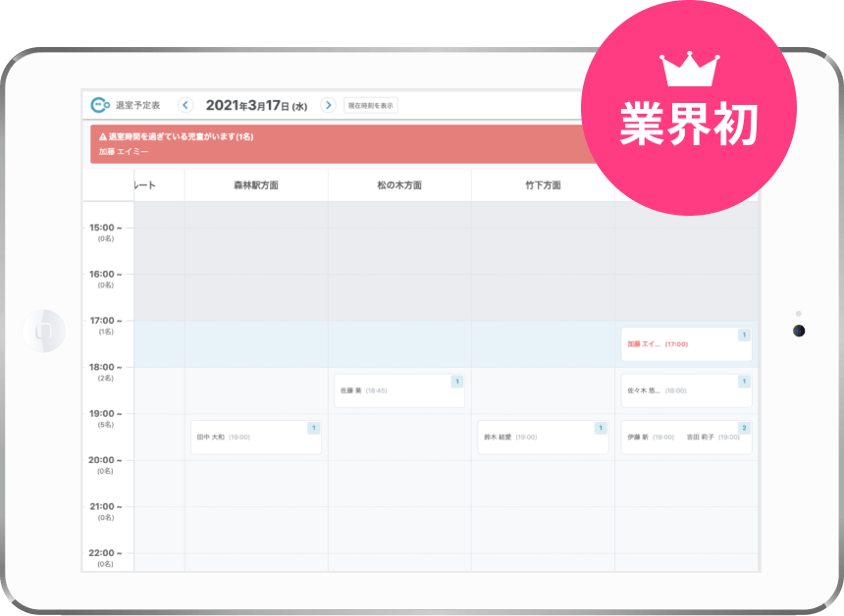Select the 19:00 time slot label
The image size is (844, 616).
pos(106,414)
